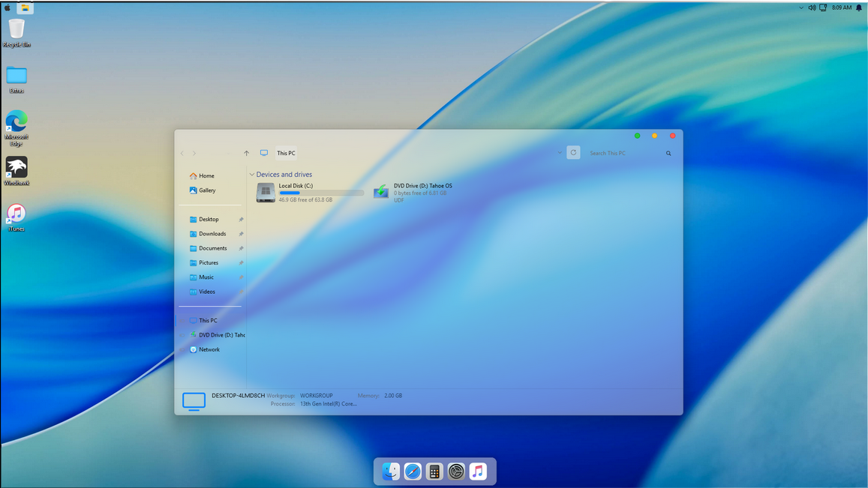The width and height of the screenshot is (868, 488).
Task: Expand the Network tree node arrow
Action: pos(183,350)
